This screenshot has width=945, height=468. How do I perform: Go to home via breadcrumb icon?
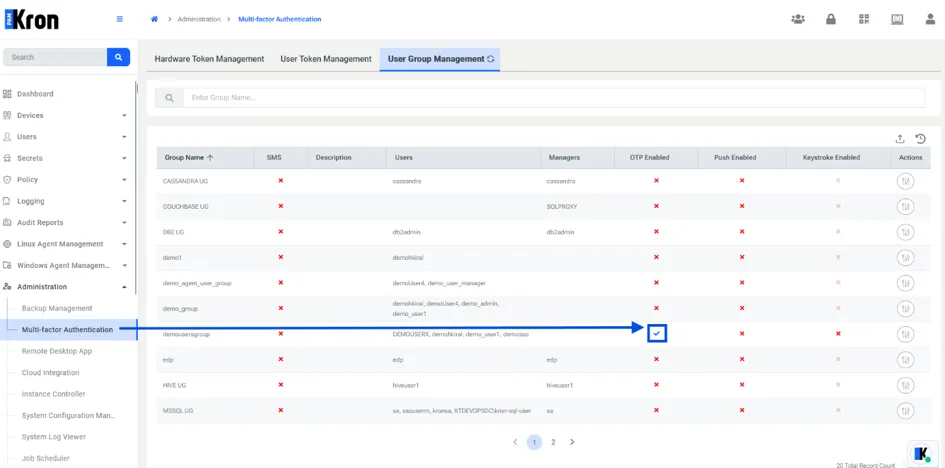(154, 19)
